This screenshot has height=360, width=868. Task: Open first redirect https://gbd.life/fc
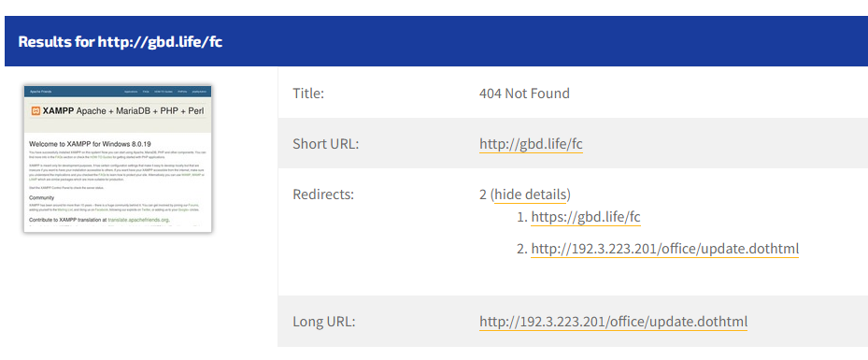point(586,217)
